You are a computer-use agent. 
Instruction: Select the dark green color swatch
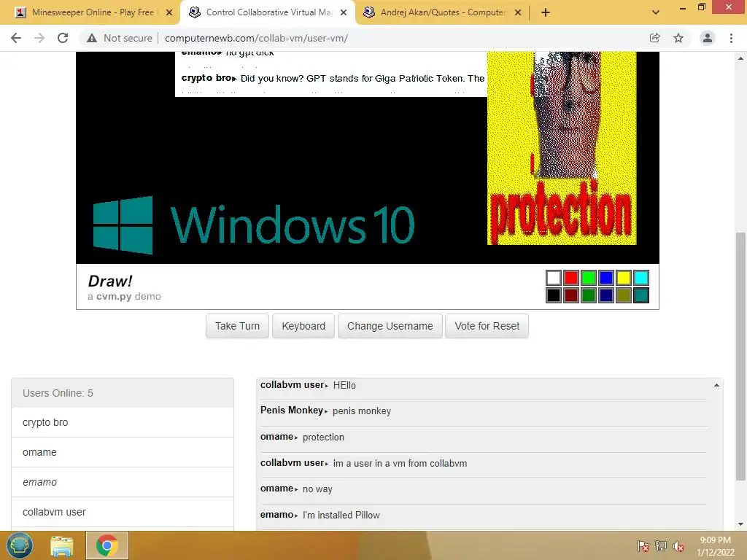coord(589,295)
